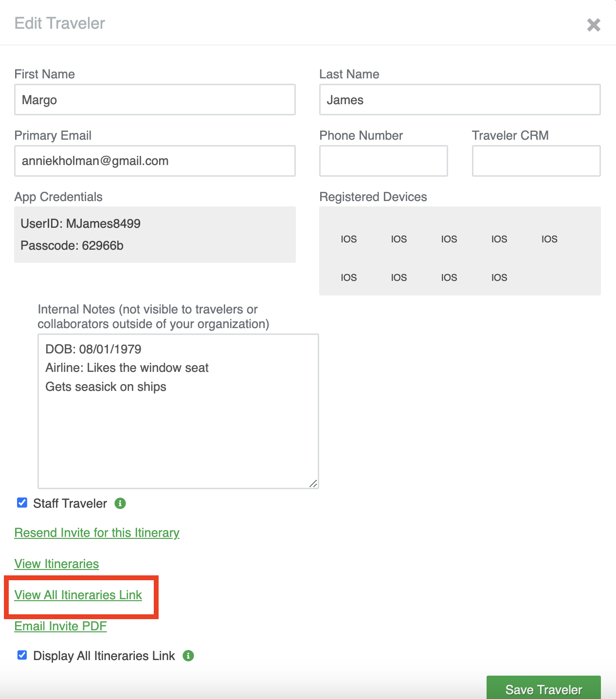
Task: Grab the Internal Notes resize handle
Action: click(314, 484)
